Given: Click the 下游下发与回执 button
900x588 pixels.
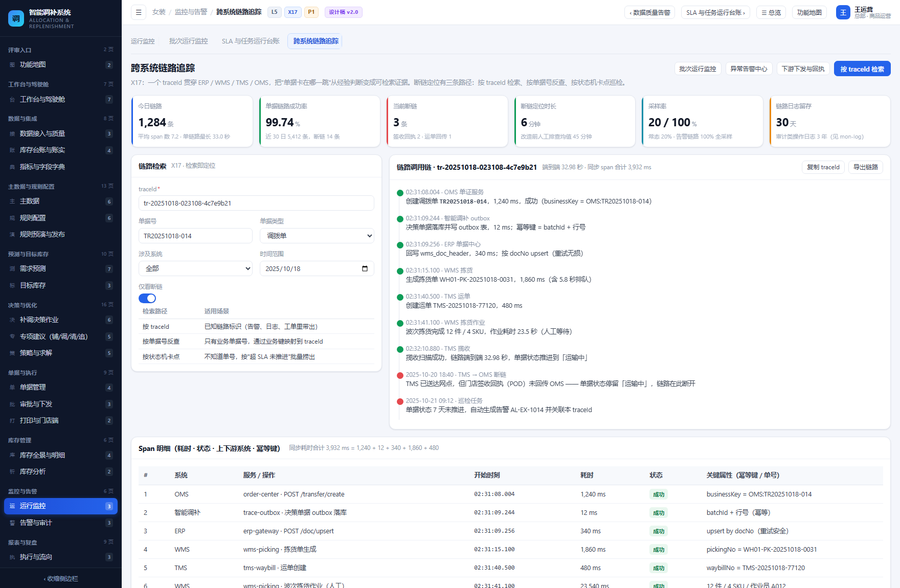Looking at the screenshot, I should pyautogui.click(x=803, y=69).
